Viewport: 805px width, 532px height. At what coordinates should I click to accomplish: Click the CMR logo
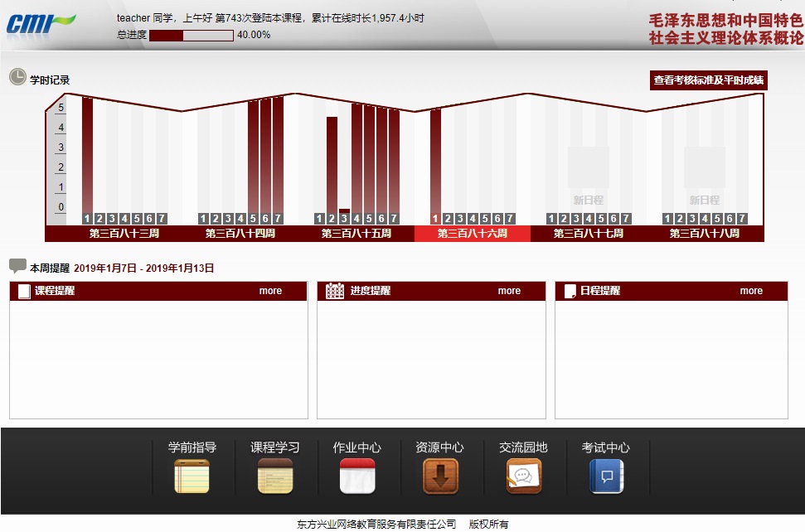[40, 22]
